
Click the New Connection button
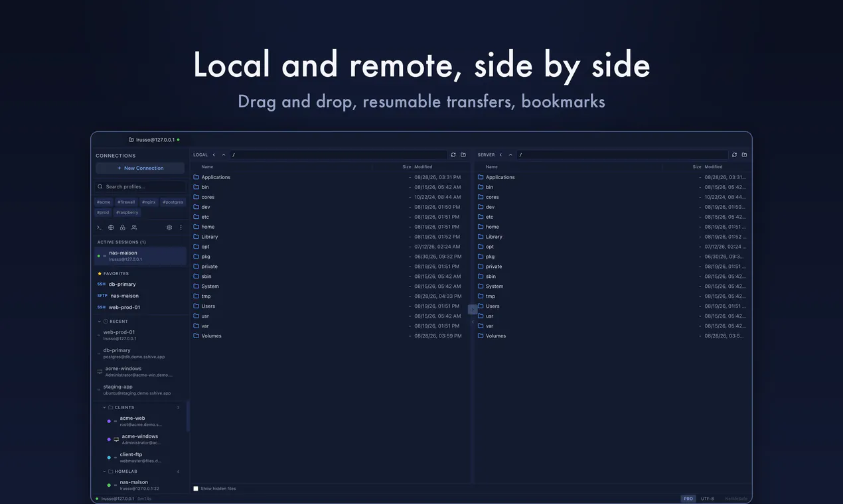click(140, 168)
